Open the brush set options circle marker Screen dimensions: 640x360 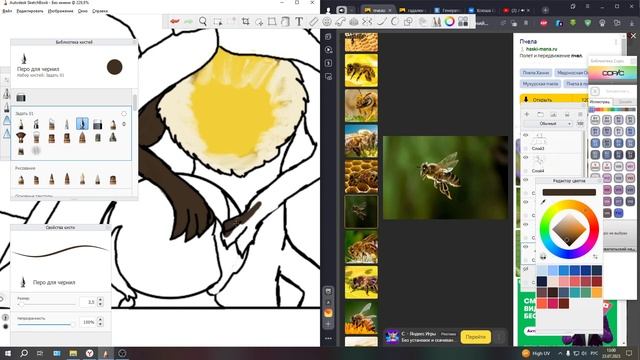[x=124, y=113]
